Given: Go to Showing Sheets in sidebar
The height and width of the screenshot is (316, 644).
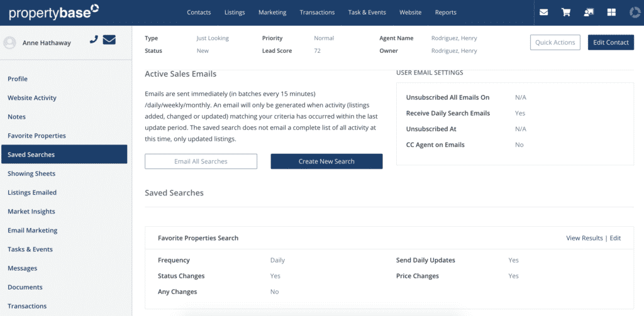Looking at the screenshot, I should click(x=31, y=173).
